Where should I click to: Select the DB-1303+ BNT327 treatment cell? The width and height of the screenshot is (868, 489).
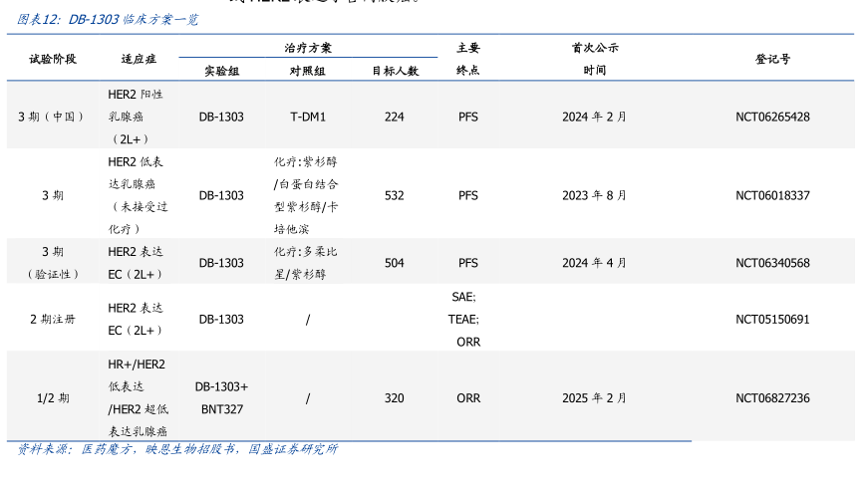(x=221, y=397)
